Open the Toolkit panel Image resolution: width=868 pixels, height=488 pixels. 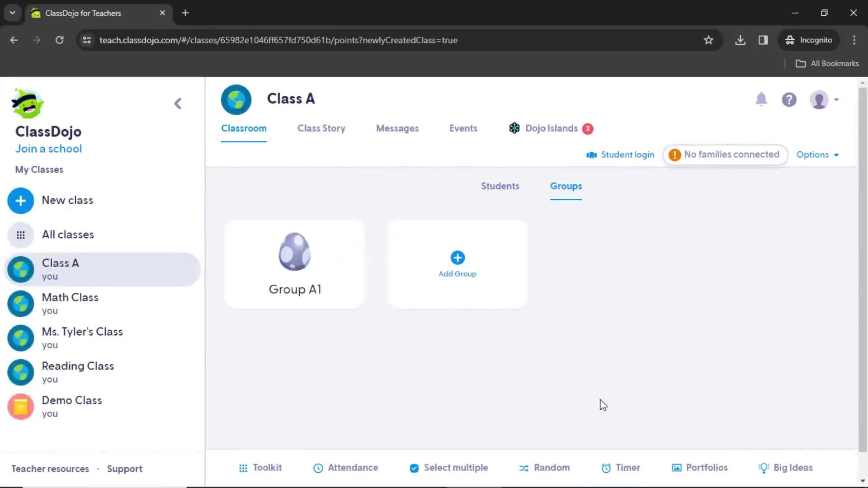260,467
